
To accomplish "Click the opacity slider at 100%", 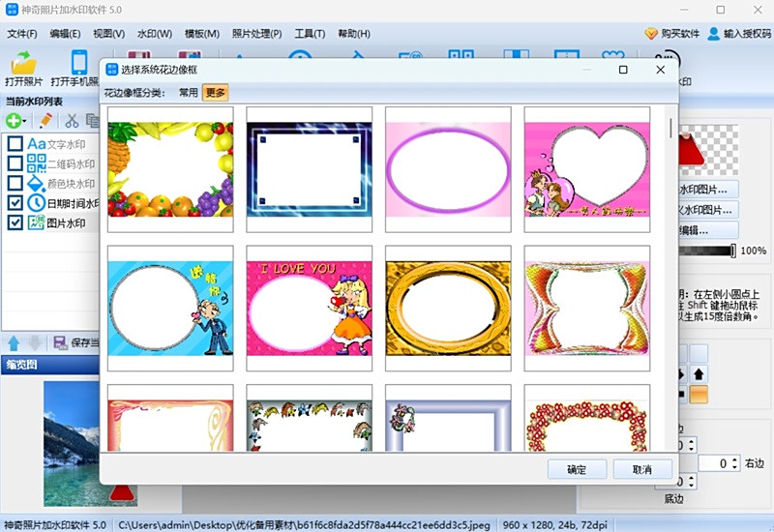I will pyautogui.click(x=733, y=251).
